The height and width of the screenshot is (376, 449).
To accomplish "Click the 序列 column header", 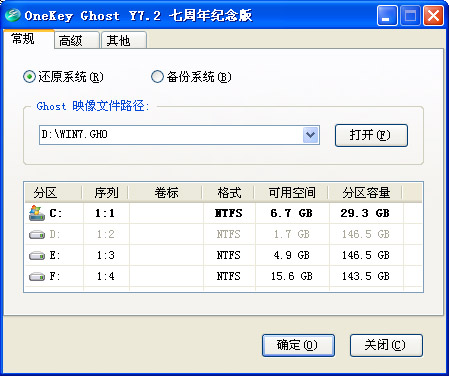I will click(106, 193).
